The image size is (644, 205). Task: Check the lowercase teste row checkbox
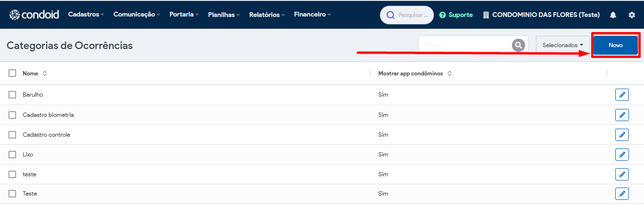(x=12, y=174)
